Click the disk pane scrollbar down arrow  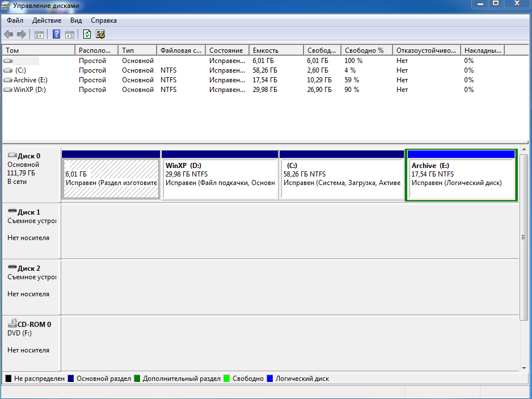(x=524, y=368)
